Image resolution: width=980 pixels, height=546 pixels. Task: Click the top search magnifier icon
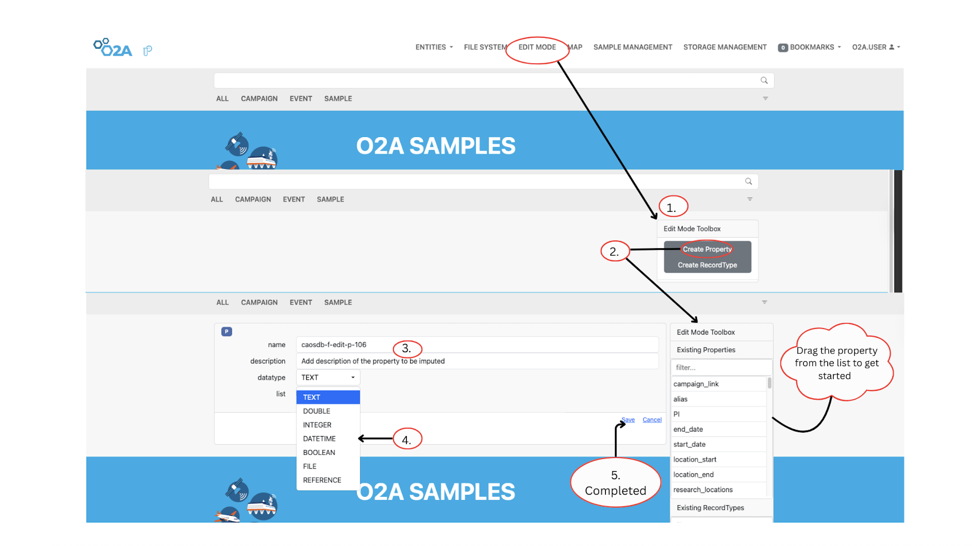764,80
